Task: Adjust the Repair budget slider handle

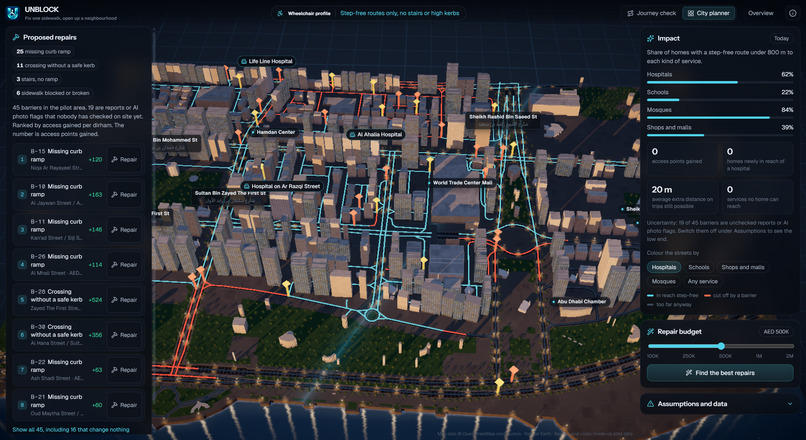Action: (x=721, y=346)
